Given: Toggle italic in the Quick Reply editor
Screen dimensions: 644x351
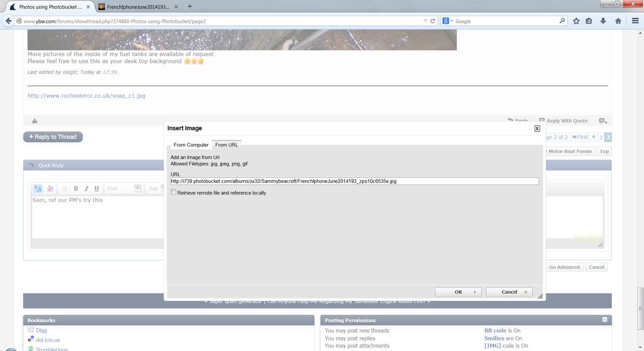Looking at the screenshot, I should tap(87, 188).
